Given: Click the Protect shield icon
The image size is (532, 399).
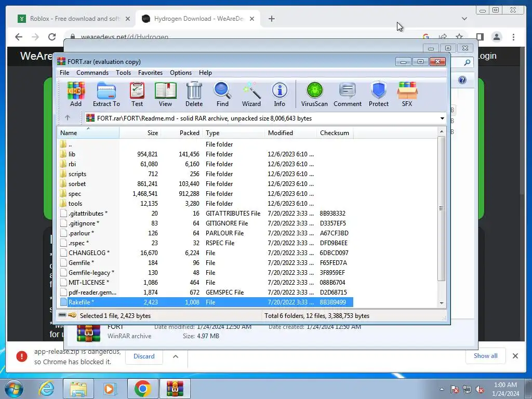Looking at the screenshot, I should [x=379, y=95].
